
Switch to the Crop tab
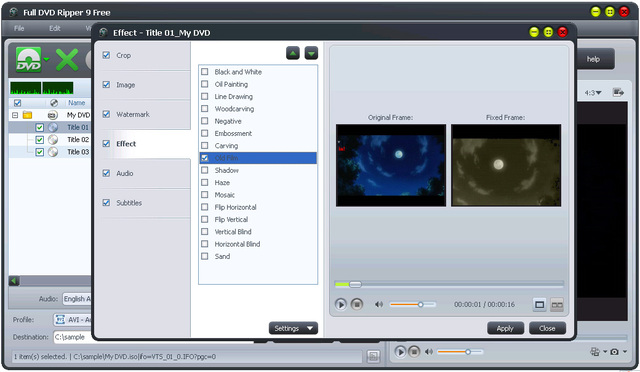[143, 56]
